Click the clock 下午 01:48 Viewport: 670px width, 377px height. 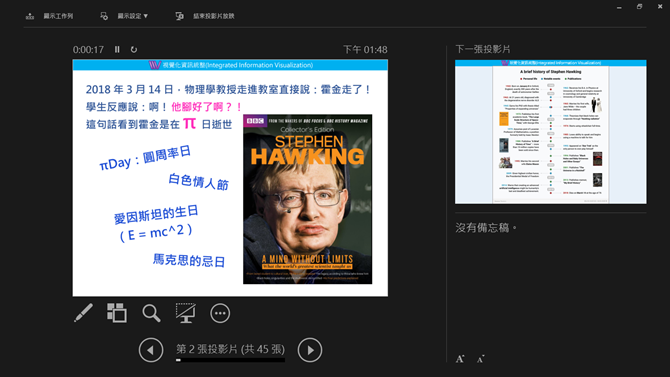pos(365,50)
